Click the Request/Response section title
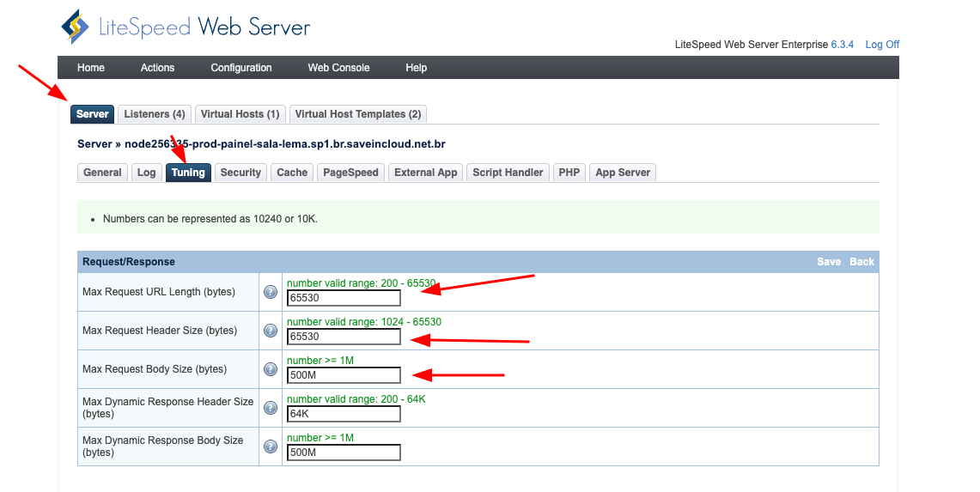Image resolution: width=980 pixels, height=492 pixels. (x=129, y=262)
